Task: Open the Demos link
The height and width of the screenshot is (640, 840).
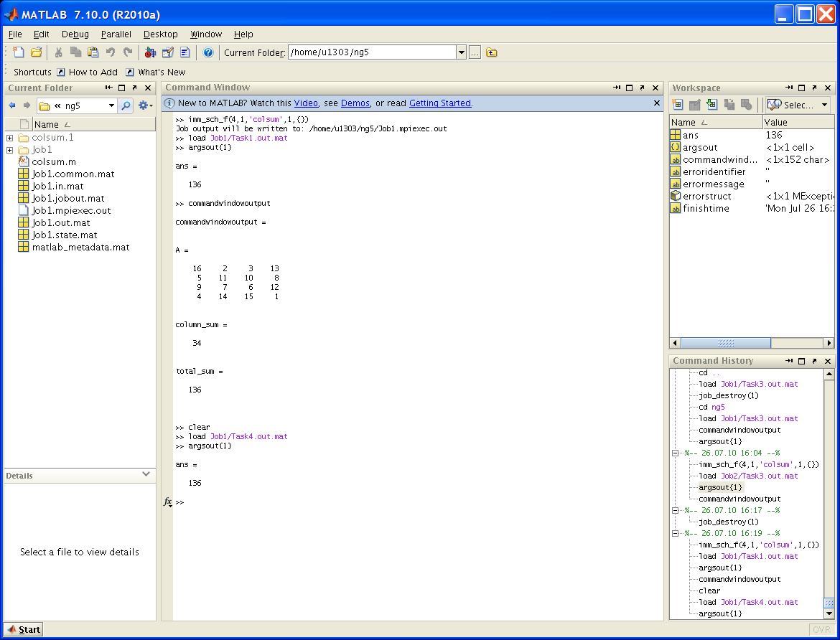Action: coord(355,103)
